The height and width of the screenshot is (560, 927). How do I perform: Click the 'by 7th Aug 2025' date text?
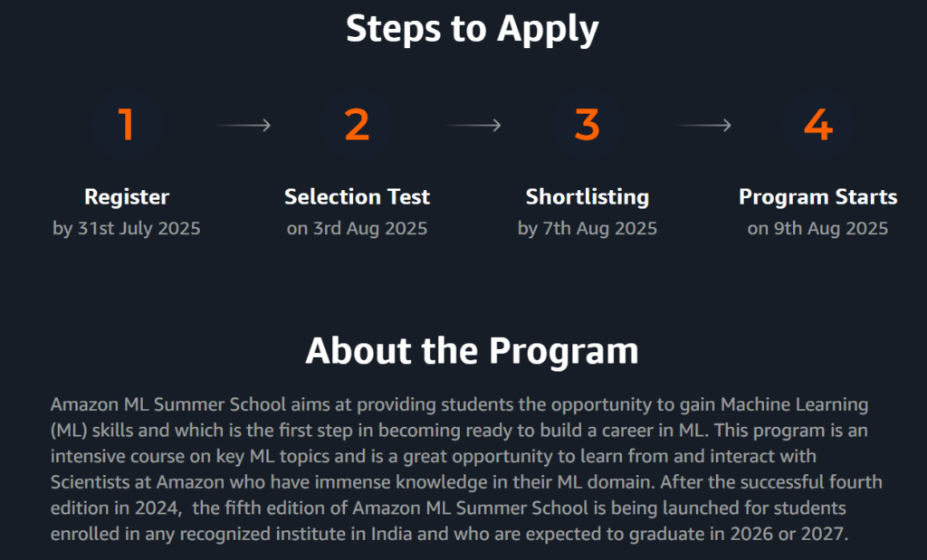tap(588, 228)
